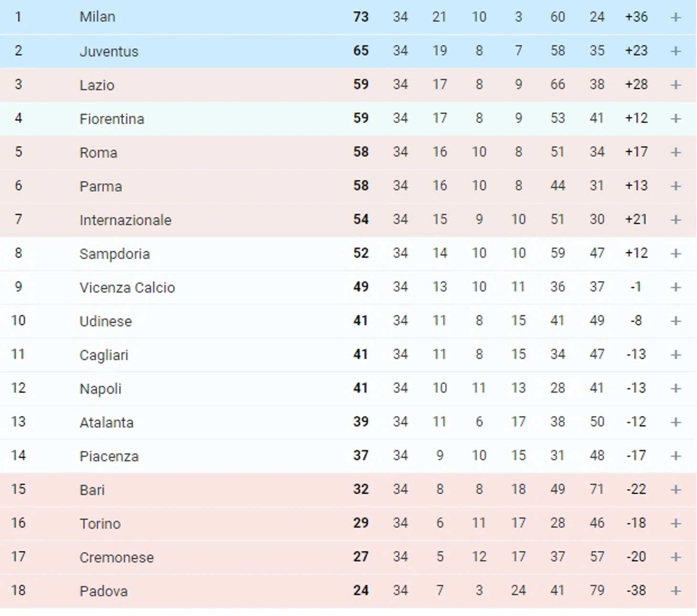
Task: Open the Milan team link
Action: click(97, 17)
